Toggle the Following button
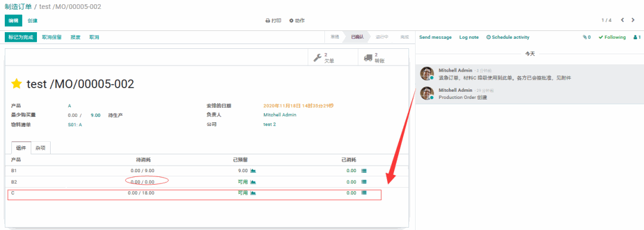 pyautogui.click(x=612, y=38)
